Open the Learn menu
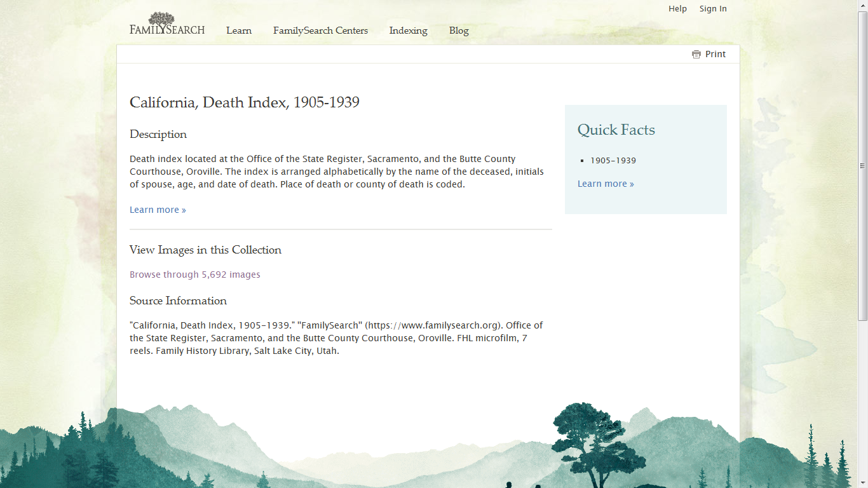Image resolution: width=868 pixels, height=488 pixels. coord(239,30)
